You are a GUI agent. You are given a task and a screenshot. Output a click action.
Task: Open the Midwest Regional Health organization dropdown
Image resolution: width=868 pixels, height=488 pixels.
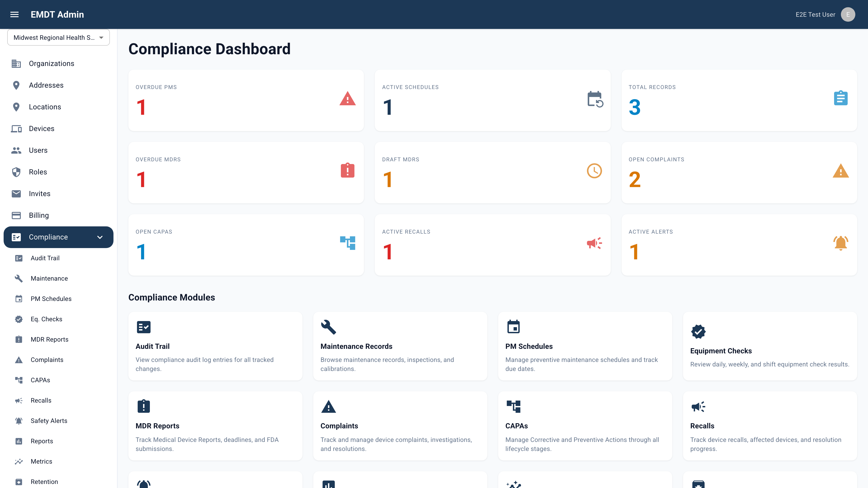pos(59,37)
